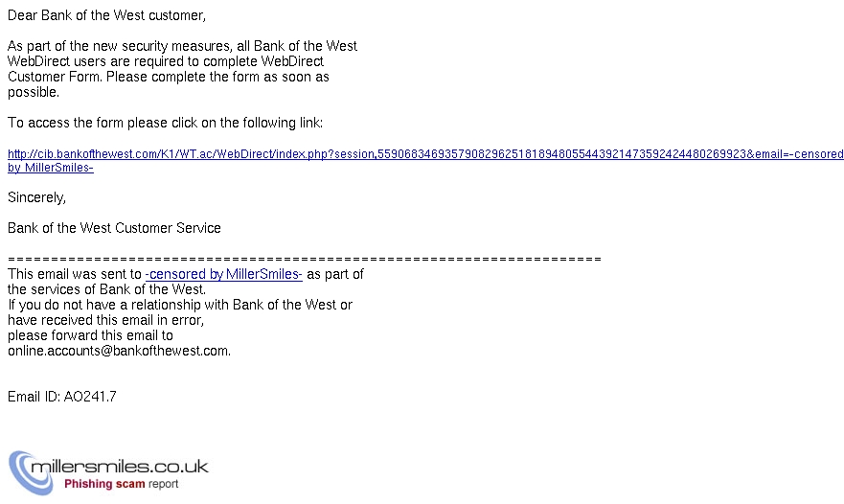844x504 pixels.
Task: Click the equals-sign separator line
Action: [x=304, y=260]
